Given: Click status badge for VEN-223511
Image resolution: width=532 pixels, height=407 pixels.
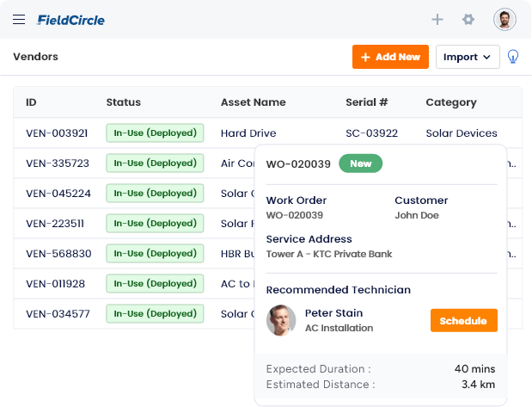Looking at the screenshot, I should [x=155, y=223].
